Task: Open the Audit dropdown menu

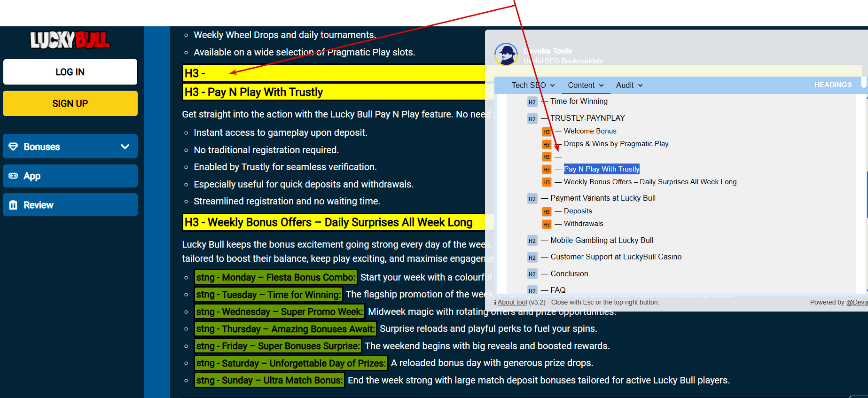Action: tap(629, 85)
